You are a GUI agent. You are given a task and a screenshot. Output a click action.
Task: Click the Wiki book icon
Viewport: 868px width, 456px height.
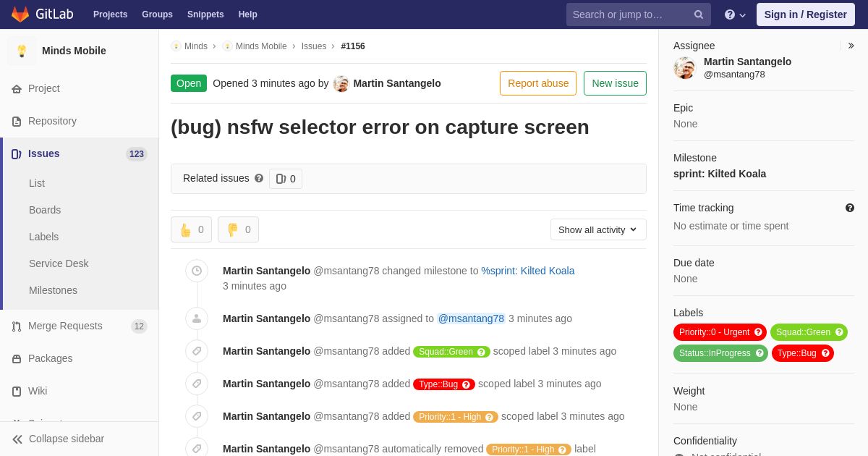pyautogui.click(x=17, y=391)
